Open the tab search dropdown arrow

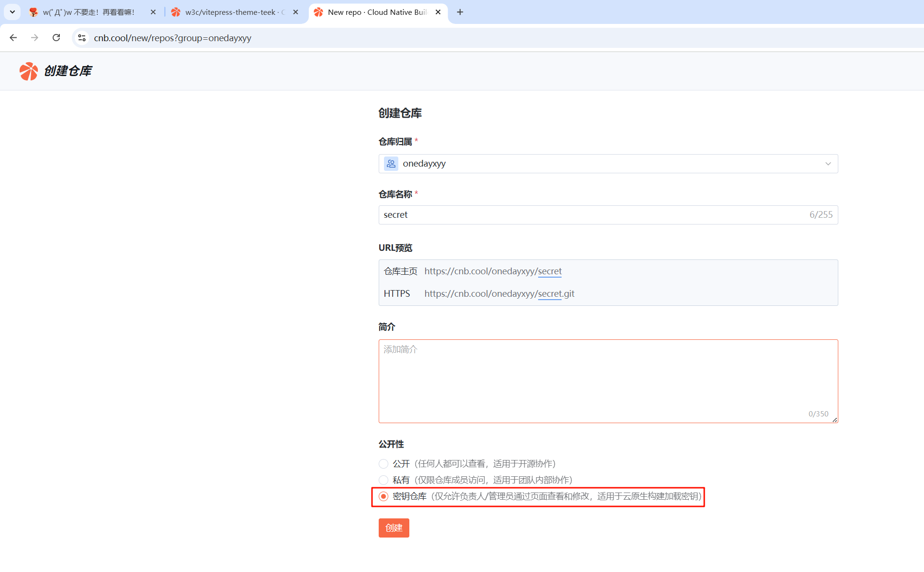click(x=12, y=12)
